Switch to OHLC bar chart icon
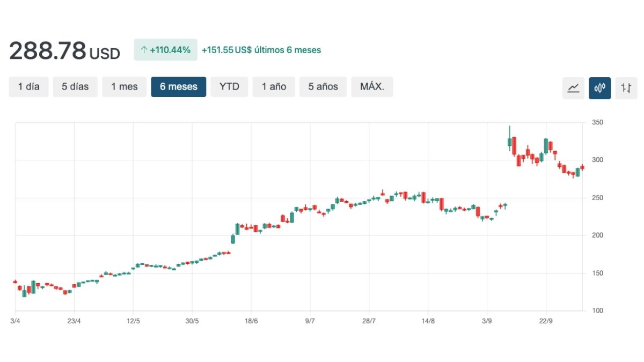 (x=626, y=88)
